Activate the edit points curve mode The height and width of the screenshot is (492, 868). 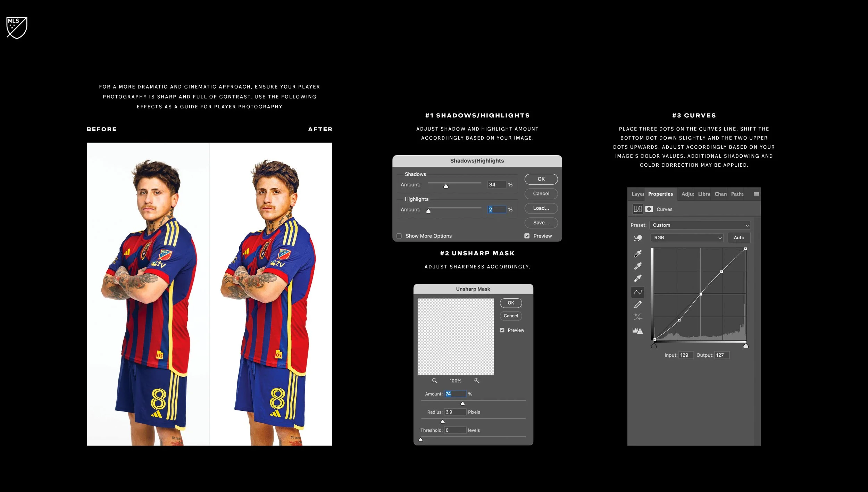pyautogui.click(x=638, y=292)
